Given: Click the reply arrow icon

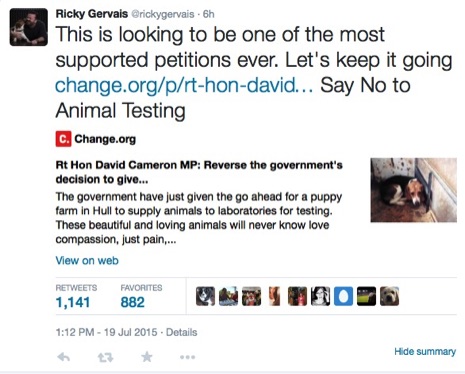Looking at the screenshot, I should (63, 357).
